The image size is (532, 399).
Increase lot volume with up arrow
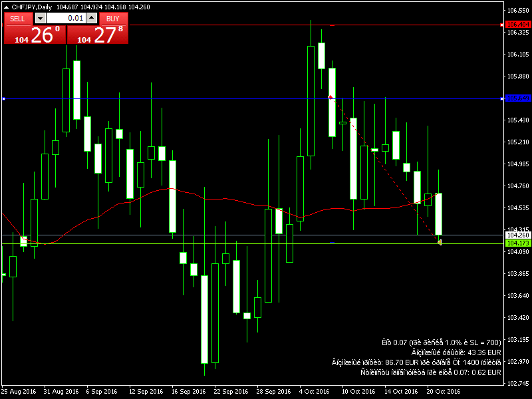click(92, 19)
